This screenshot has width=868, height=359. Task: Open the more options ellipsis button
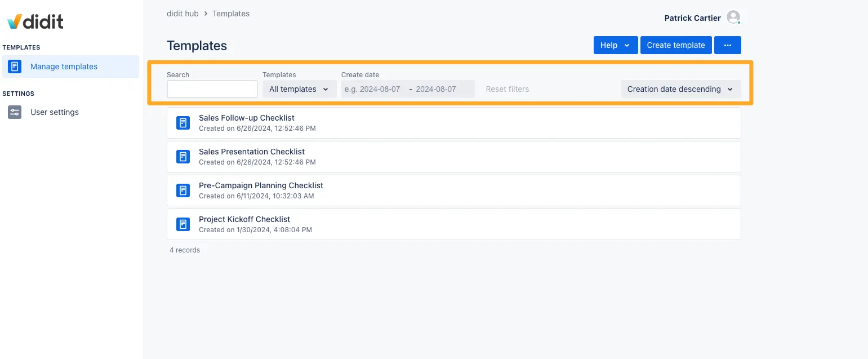(728, 45)
